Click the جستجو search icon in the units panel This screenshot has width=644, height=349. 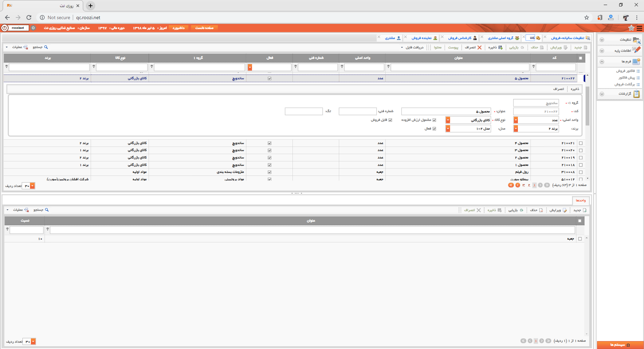(47, 210)
